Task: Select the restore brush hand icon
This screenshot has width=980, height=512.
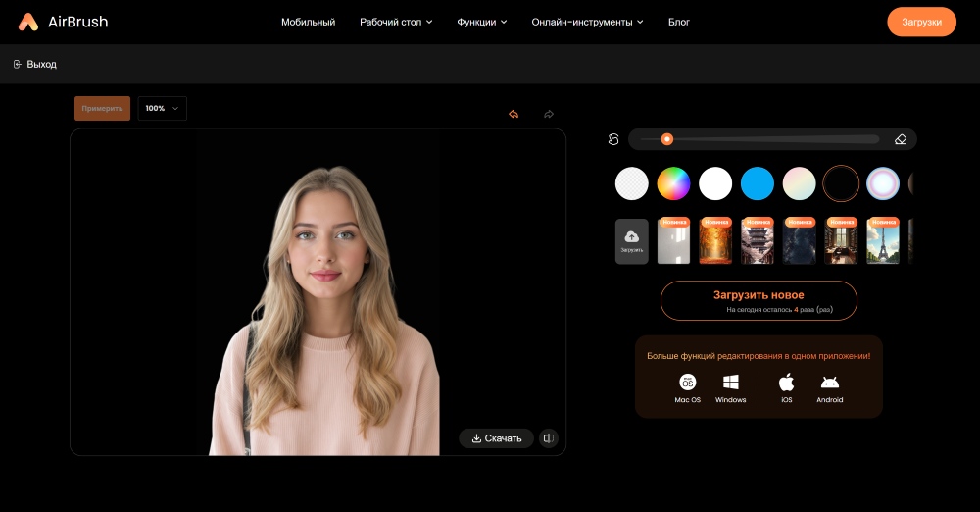Action: point(613,139)
